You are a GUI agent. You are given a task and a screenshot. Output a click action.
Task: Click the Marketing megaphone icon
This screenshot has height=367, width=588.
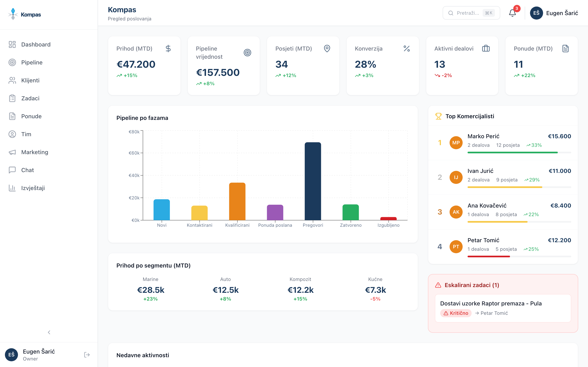(x=12, y=152)
